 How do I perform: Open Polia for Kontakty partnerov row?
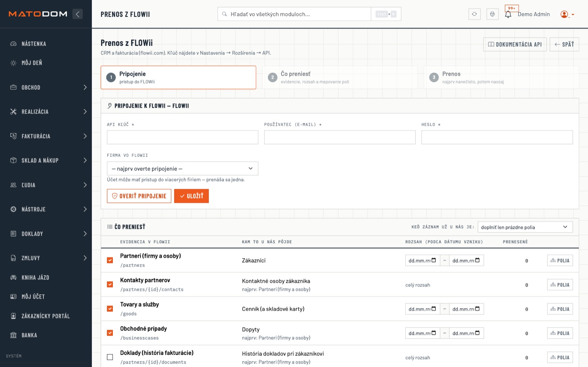pyautogui.click(x=560, y=285)
